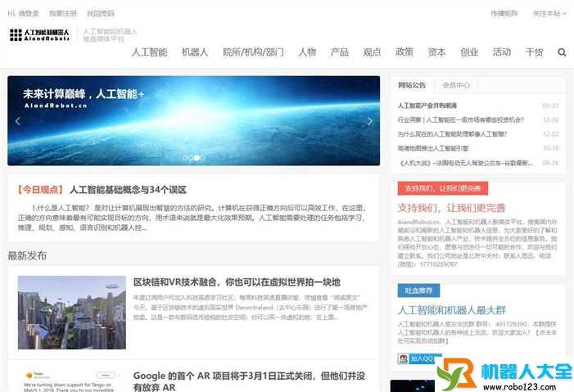Open Google AR 项目 article headline

[x=249, y=381]
